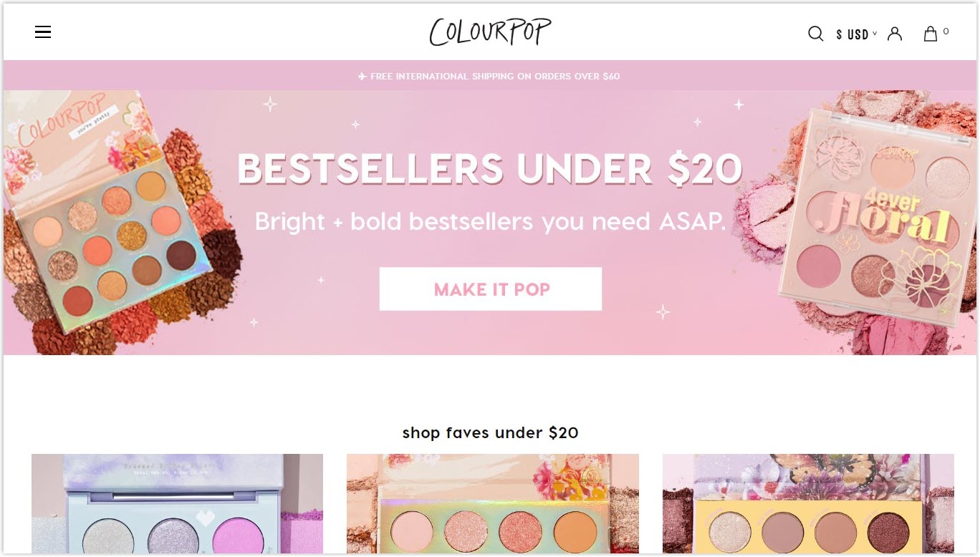Image resolution: width=980 pixels, height=557 pixels.
Task: Click the Bright + bold bestsellers subtitle
Action: pos(490,222)
